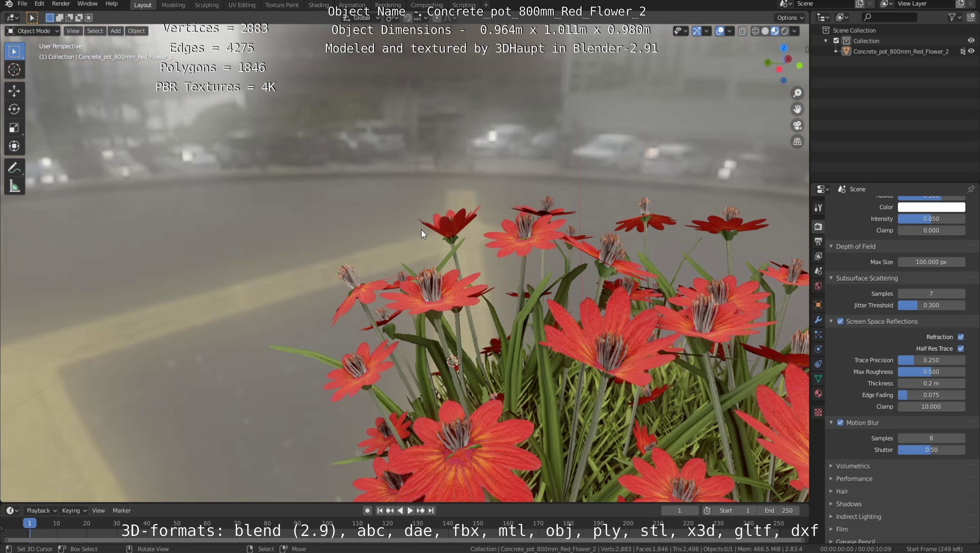Screen dimensions: 980x553
Task: Open the Output properties tab
Action: coord(818,241)
